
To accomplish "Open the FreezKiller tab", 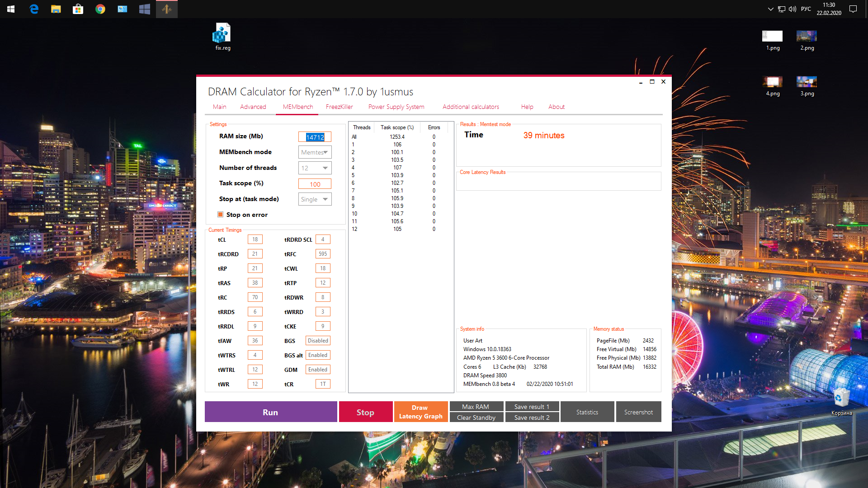I will click(x=339, y=107).
